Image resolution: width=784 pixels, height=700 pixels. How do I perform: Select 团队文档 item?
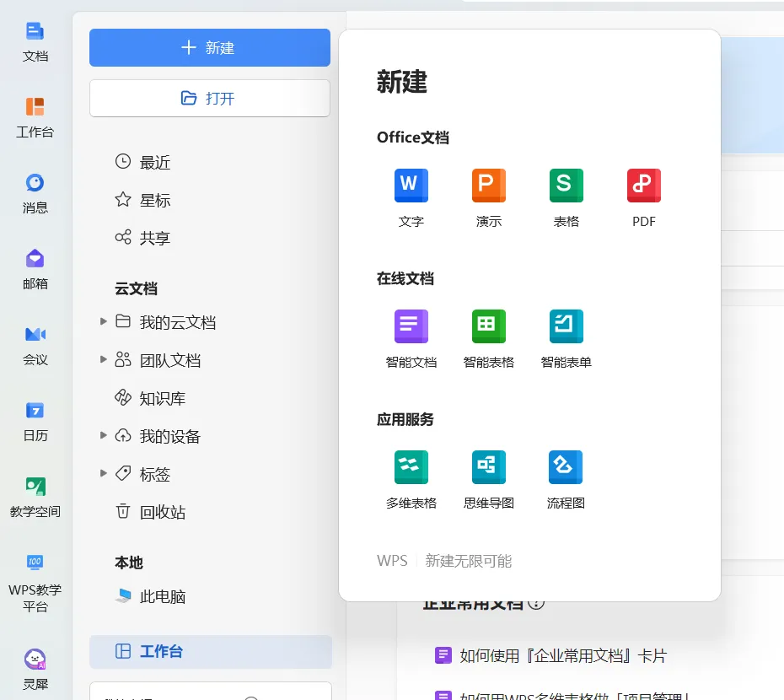pyautogui.click(x=158, y=360)
